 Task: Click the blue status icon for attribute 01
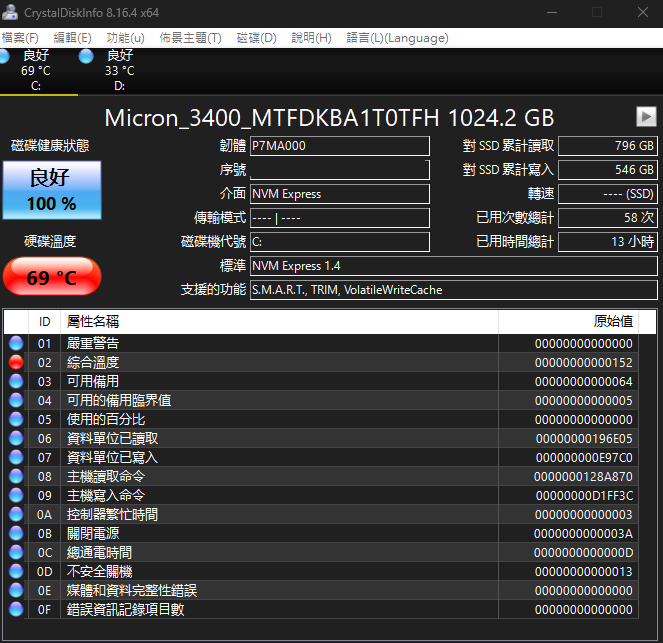(16, 343)
